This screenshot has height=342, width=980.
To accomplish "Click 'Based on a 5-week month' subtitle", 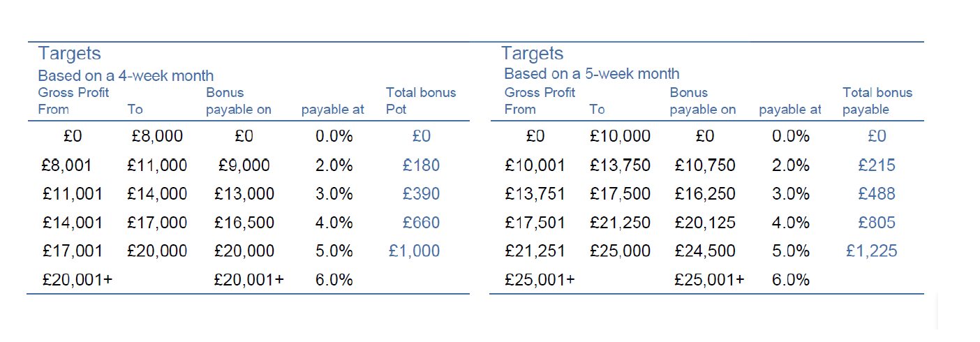I will (x=591, y=73).
